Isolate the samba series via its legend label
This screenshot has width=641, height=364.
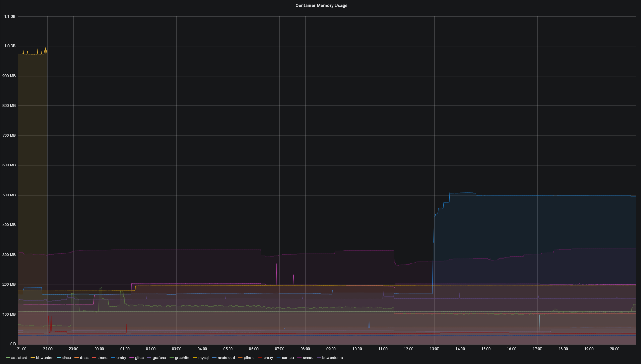pos(288,358)
